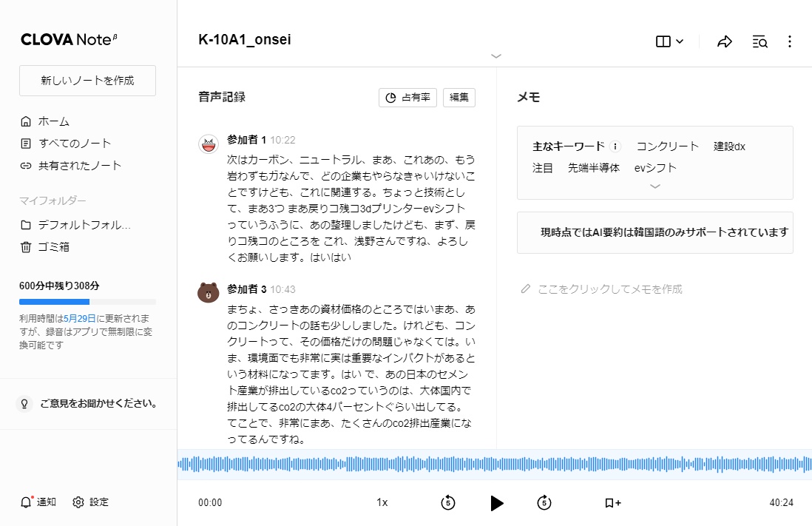Expand the 主なキーワード keyword list
Viewport: 812px width, 526px height.
tap(654, 186)
